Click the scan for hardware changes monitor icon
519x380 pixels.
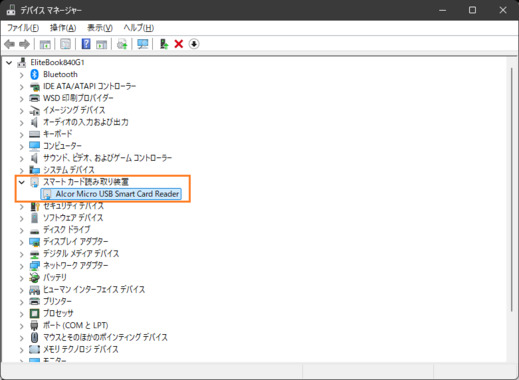[x=143, y=44]
